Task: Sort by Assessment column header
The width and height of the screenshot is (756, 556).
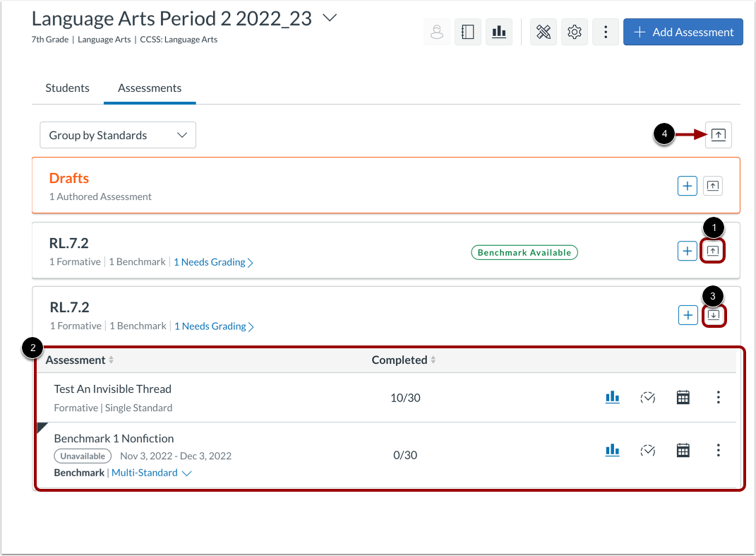Action: 80,360
